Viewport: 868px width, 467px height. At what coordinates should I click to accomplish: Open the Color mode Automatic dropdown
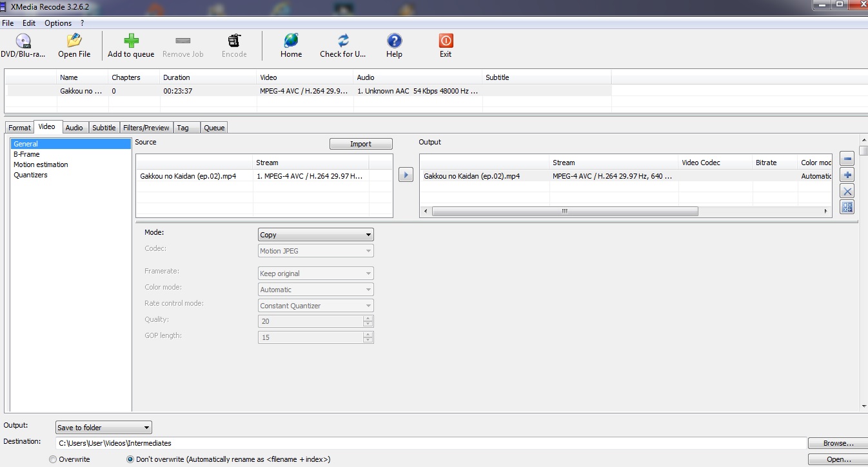[315, 290]
